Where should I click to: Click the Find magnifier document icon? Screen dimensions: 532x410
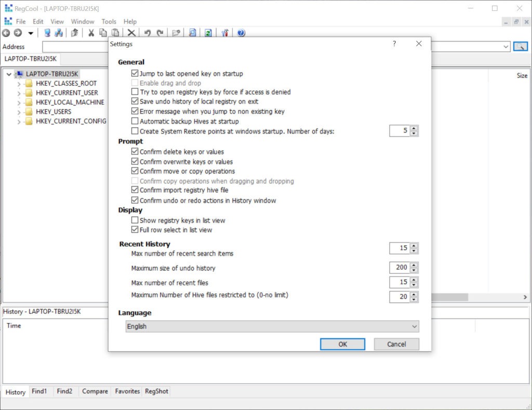[x=192, y=33]
